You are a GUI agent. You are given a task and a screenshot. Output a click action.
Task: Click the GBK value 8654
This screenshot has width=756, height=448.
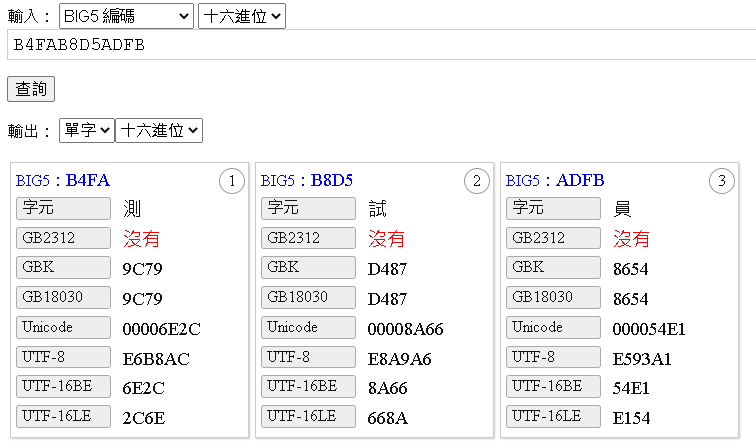click(x=631, y=269)
